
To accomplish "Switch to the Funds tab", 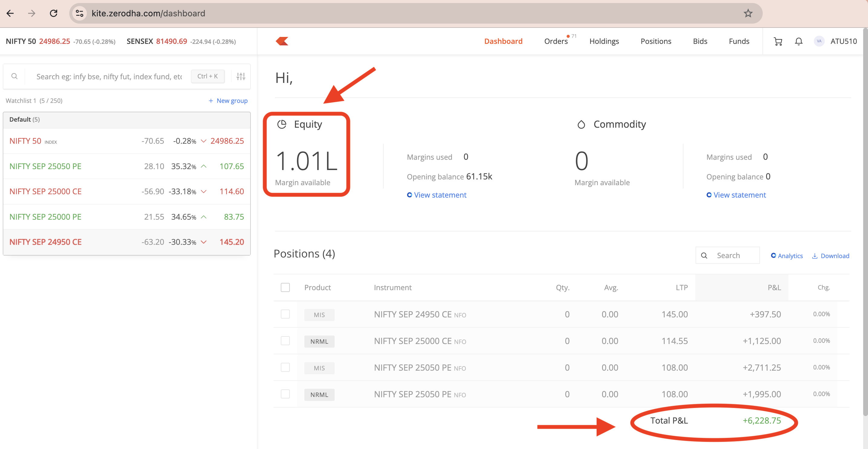I will pos(739,41).
